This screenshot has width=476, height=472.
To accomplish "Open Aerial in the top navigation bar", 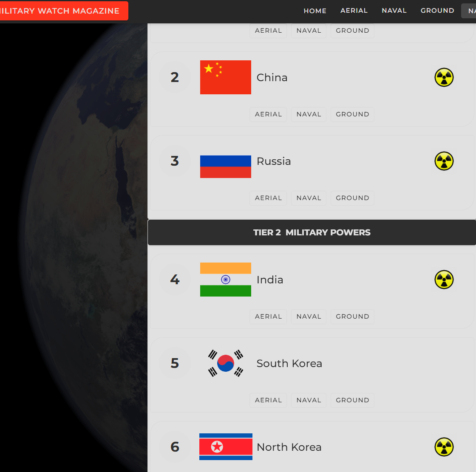I will click(x=354, y=11).
